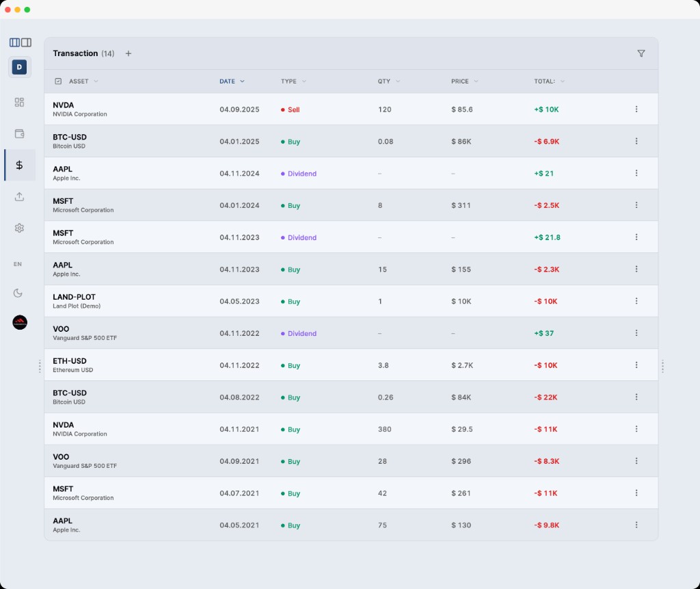
Task: Click the left panel resize handle dots
Action: click(x=40, y=367)
